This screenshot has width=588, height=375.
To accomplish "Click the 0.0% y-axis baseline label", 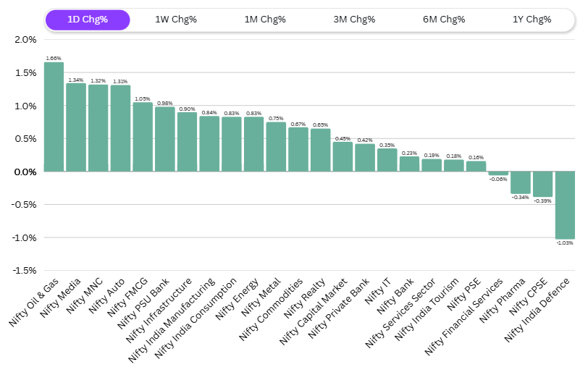I will (25, 172).
